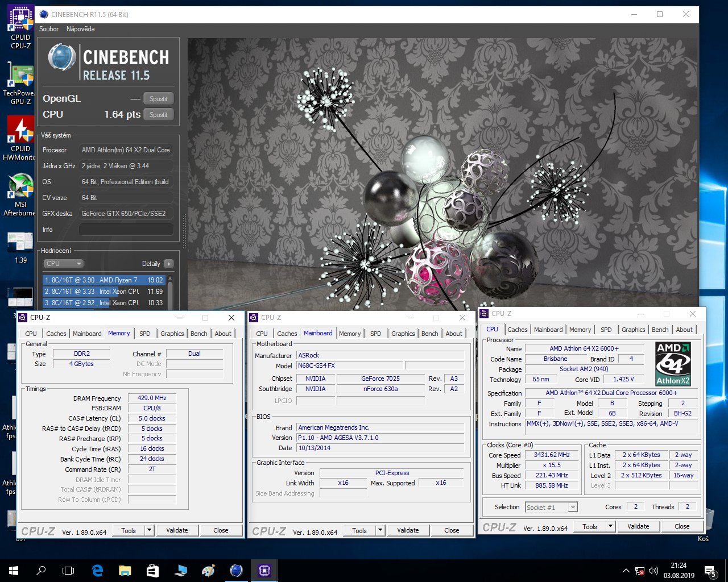Switch to SPD tab in Memory window
The height and width of the screenshot is (582, 728).
click(145, 334)
